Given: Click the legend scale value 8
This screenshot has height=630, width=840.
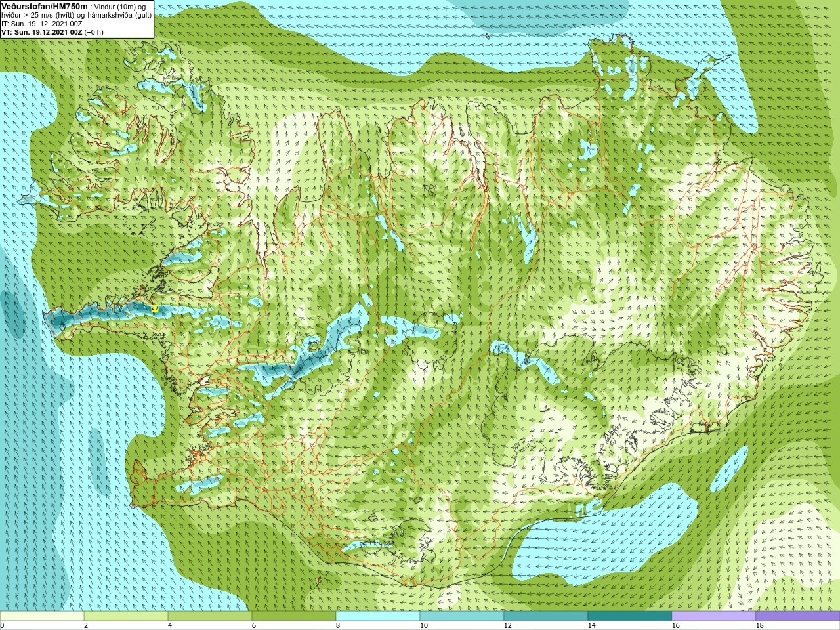Looking at the screenshot, I should [338, 626].
